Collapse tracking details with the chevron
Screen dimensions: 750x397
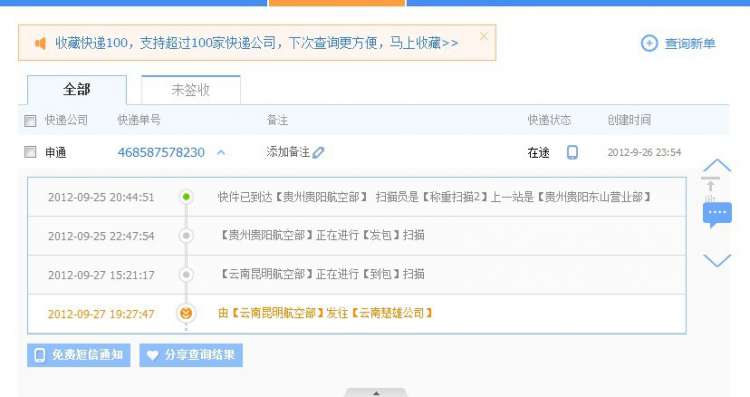[221, 153]
